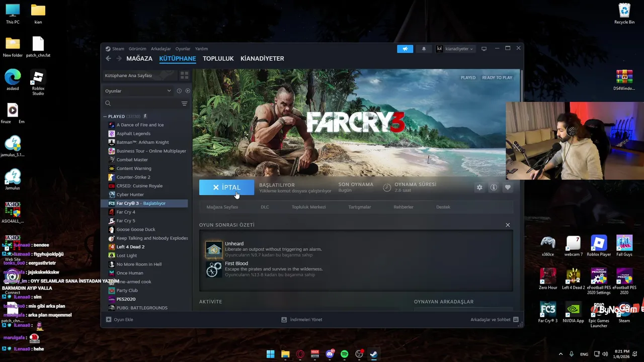Open Discord from taskbar

330,354
